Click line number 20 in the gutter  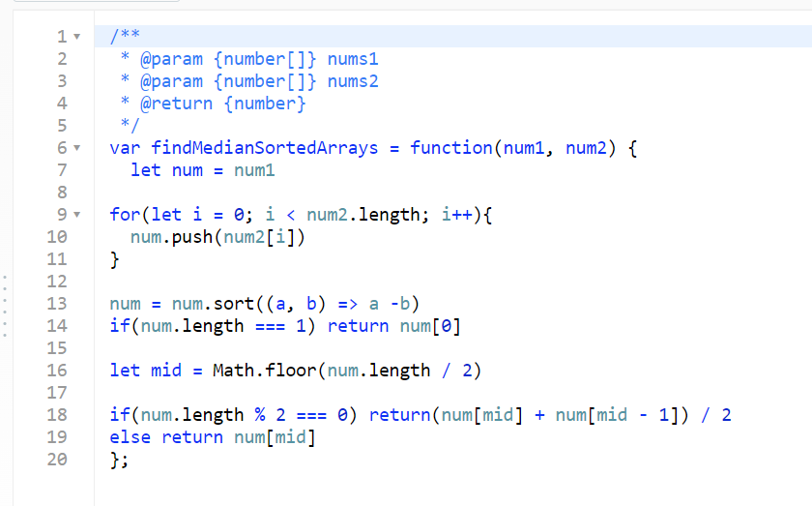pos(57,460)
